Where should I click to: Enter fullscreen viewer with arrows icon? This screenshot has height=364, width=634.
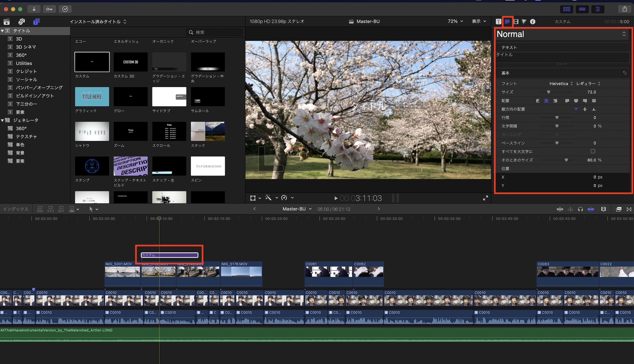(x=485, y=198)
